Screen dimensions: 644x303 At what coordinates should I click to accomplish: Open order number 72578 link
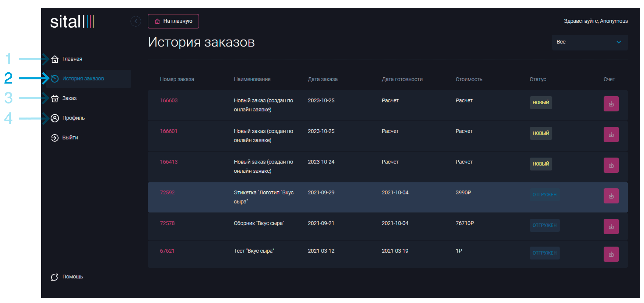(167, 223)
